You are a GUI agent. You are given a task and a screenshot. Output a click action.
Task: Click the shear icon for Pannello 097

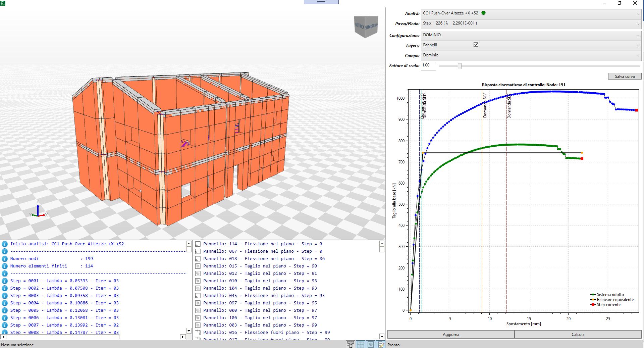(198, 303)
